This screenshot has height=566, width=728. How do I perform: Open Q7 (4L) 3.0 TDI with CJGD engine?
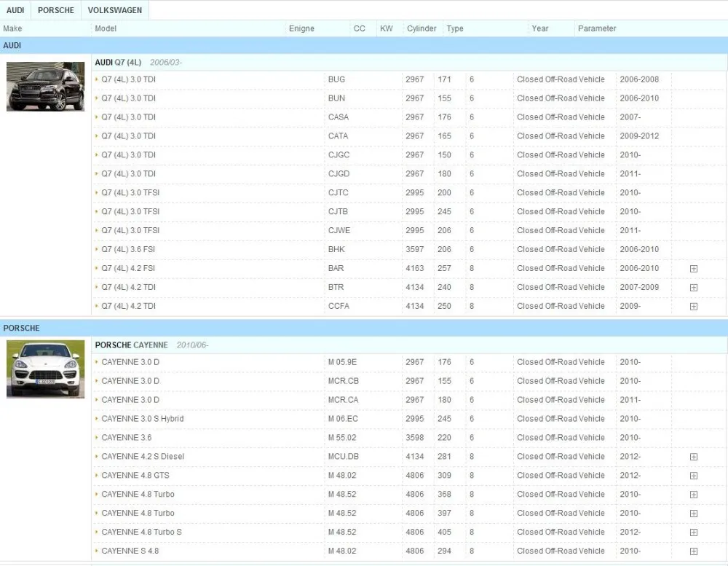click(129, 174)
